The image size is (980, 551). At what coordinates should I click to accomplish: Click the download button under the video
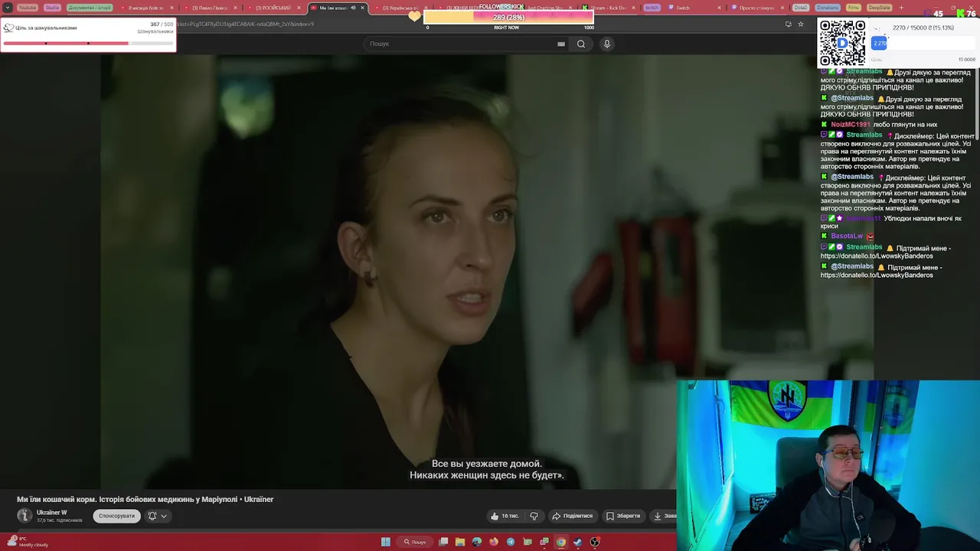click(x=663, y=516)
